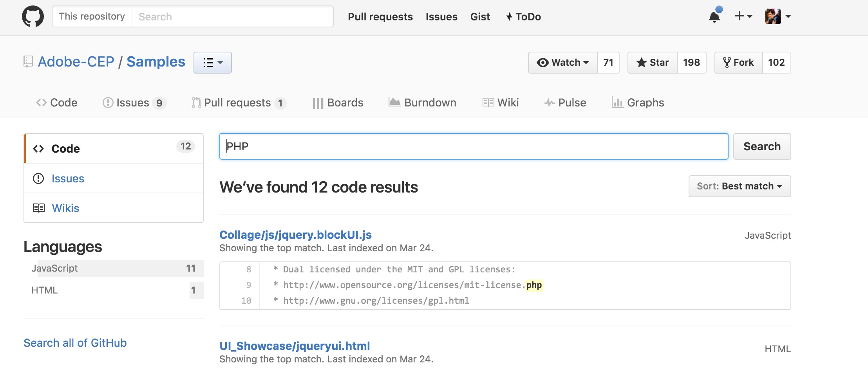
Task: Star the Samples repository
Action: coord(653,63)
